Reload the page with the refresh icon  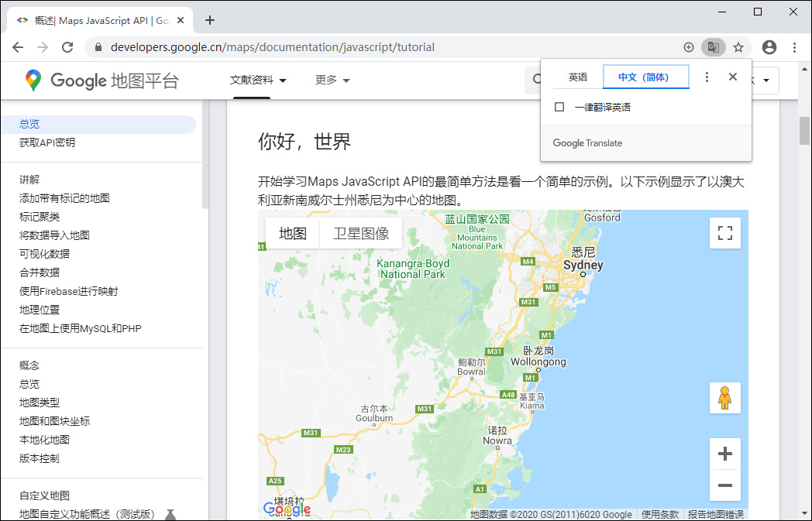[67, 46]
